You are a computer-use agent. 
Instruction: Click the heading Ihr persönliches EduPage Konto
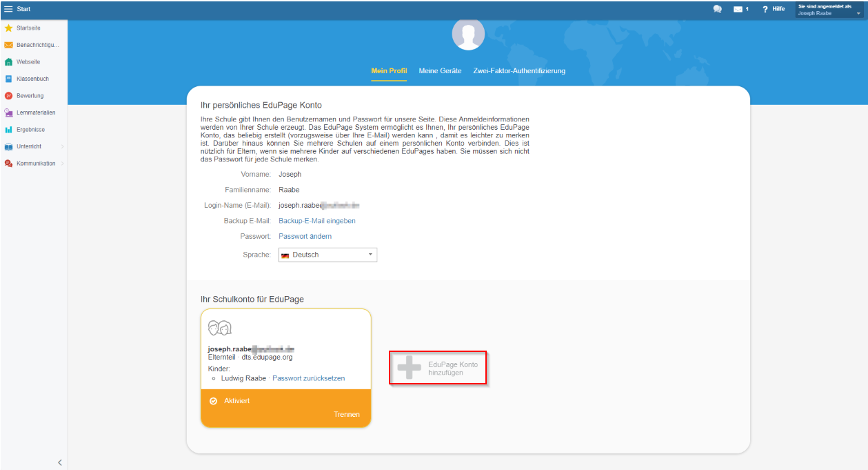click(261, 105)
